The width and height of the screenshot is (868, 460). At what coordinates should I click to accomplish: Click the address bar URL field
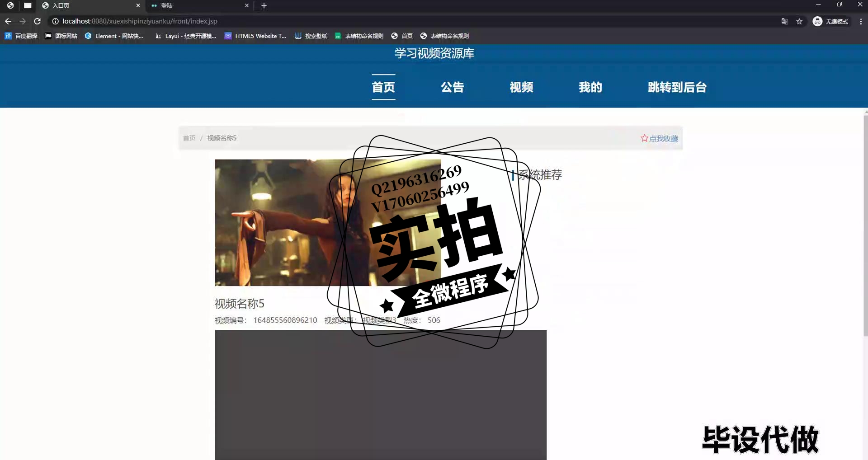point(407,21)
